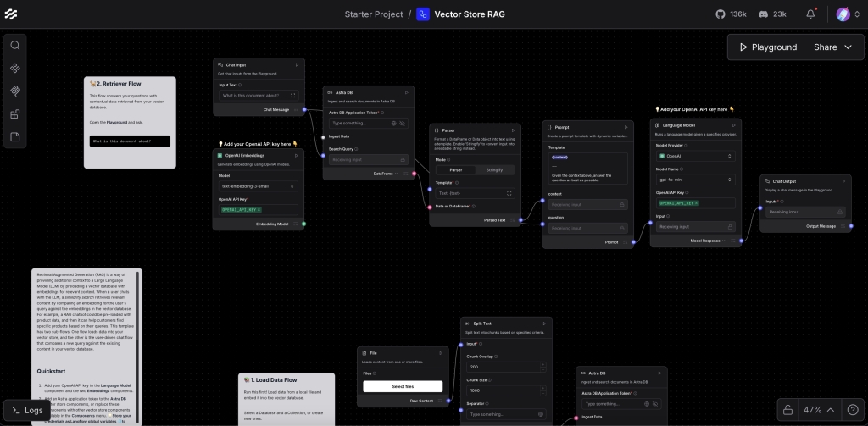Open the Logs panel

point(25,410)
